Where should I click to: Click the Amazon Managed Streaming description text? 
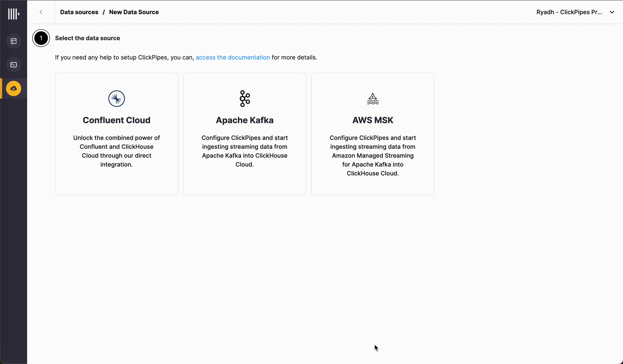click(373, 155)
